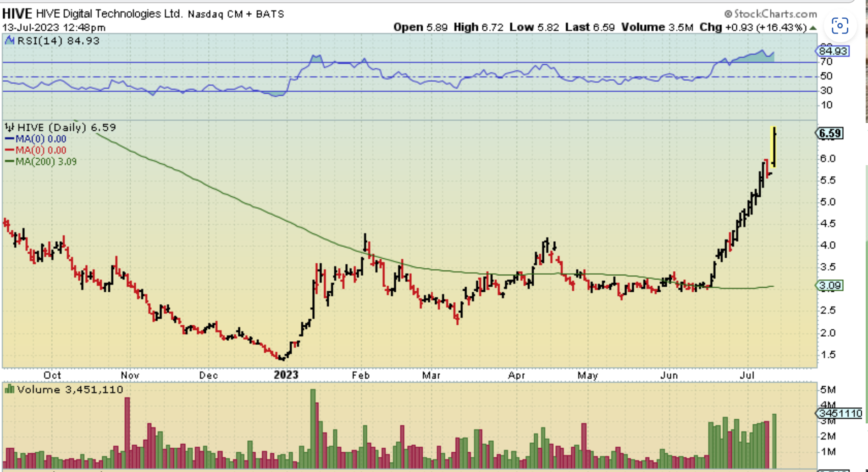The width and height of the screenshot is (868, 472).
Task: Click the 'Low 5.82' quote value
Action: click(x=534, y=28)
